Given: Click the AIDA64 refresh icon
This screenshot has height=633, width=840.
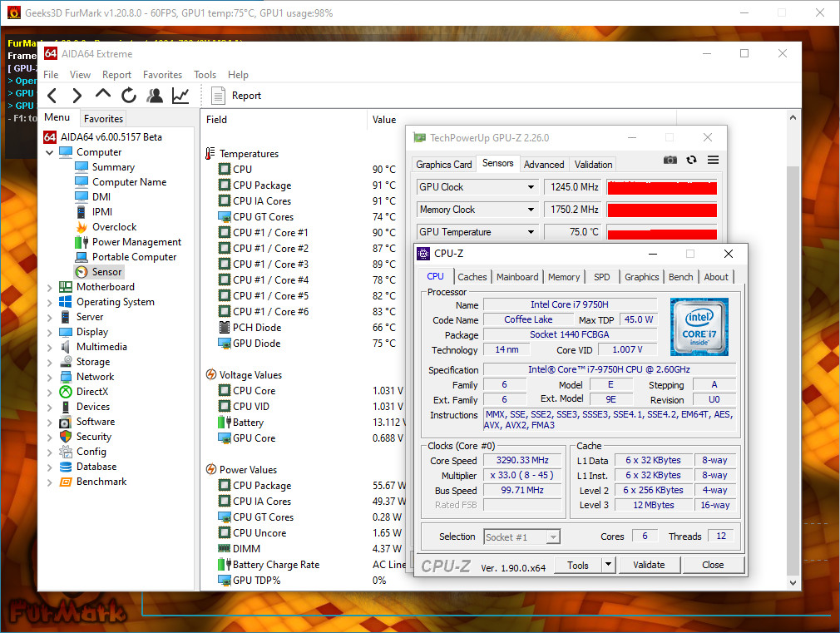Looking at the screenshot, I should 129,96.
